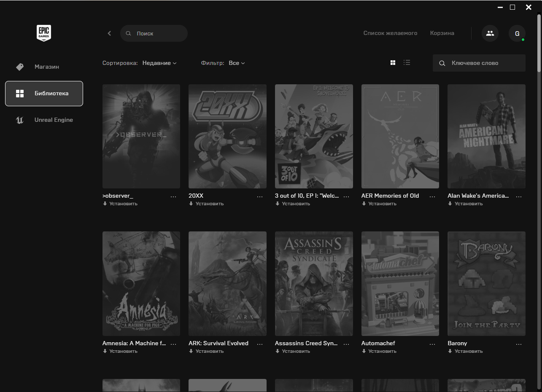Screen dimensions: 542x392
Task: Open the three-dot menu for Amnesia
Action: [173, 344]
